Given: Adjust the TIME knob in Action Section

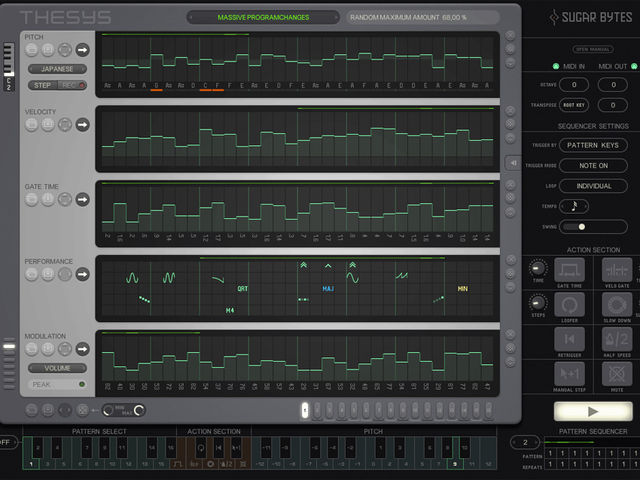Looking at the screenshot, I should point(538,269).
